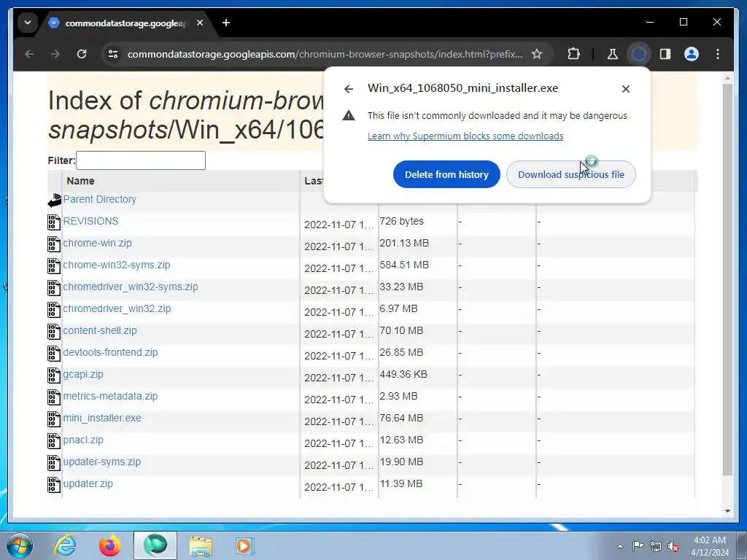The width and height of the screenshot is (747, 560).
Task: Open the REVISIONS file link
Action: (x=90, y=221)
